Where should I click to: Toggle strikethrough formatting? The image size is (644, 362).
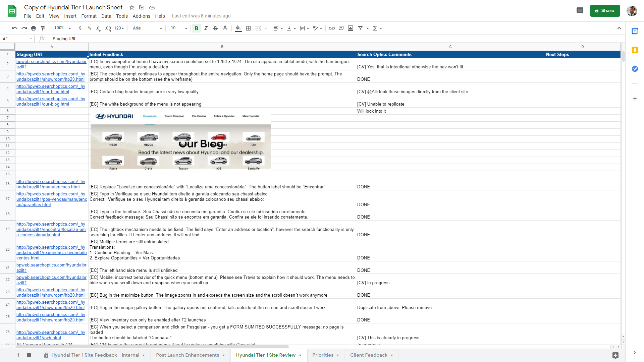click(215, 28)
